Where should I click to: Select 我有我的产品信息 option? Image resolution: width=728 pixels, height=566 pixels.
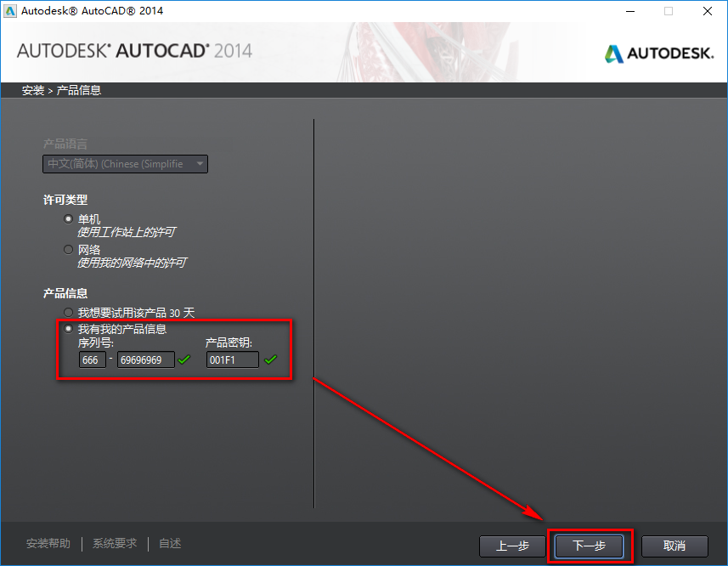pos(69,328)
